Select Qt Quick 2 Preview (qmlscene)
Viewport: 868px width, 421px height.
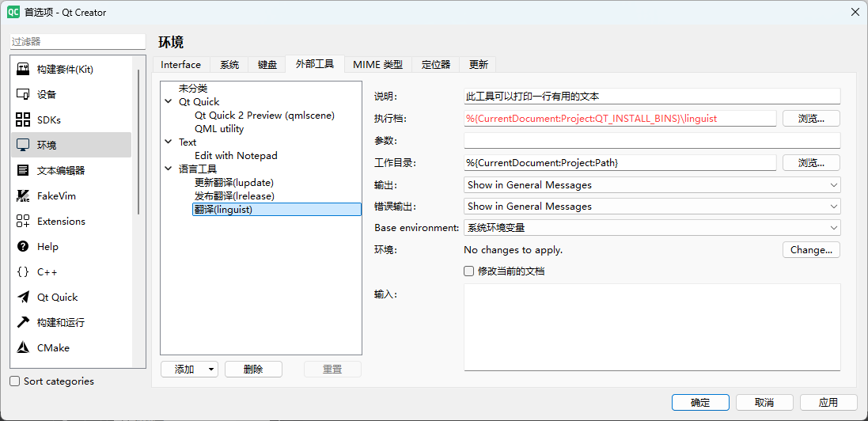(x=264, y=116)
